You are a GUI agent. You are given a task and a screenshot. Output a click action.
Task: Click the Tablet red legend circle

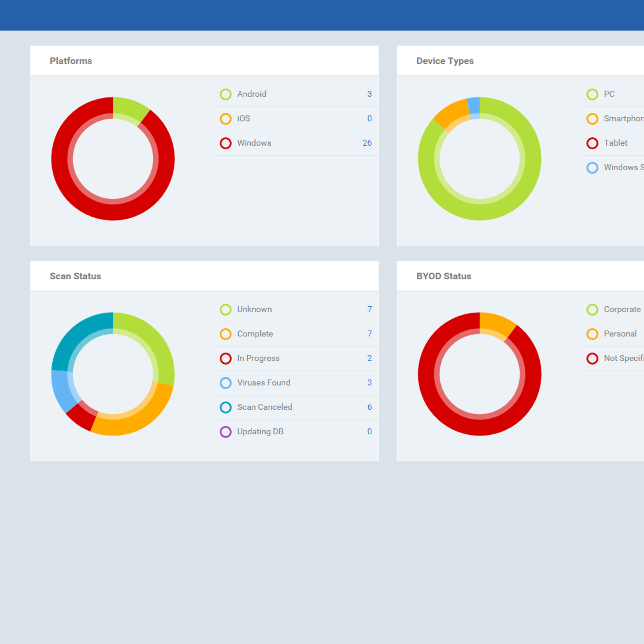[x=592, y=143]
